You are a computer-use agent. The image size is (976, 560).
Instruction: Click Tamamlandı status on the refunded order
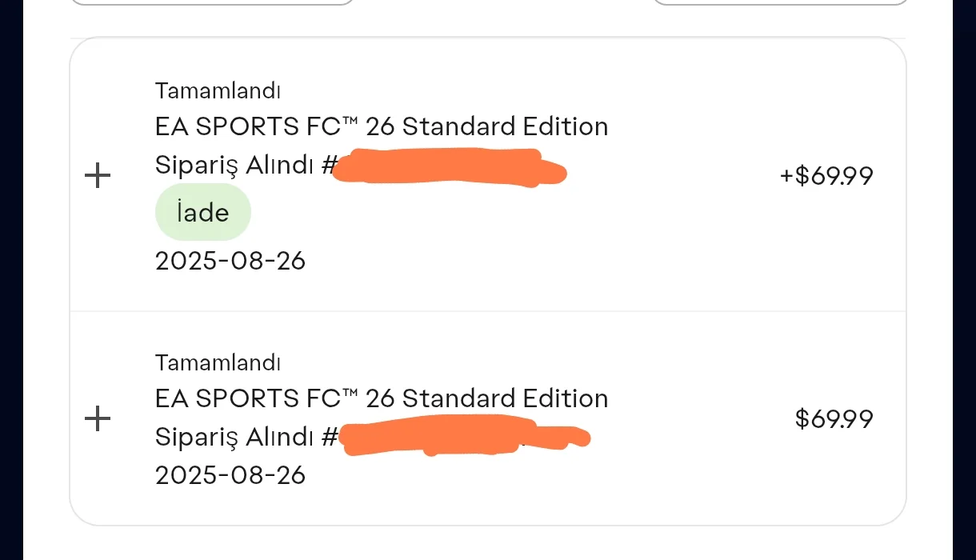(218, 91)
